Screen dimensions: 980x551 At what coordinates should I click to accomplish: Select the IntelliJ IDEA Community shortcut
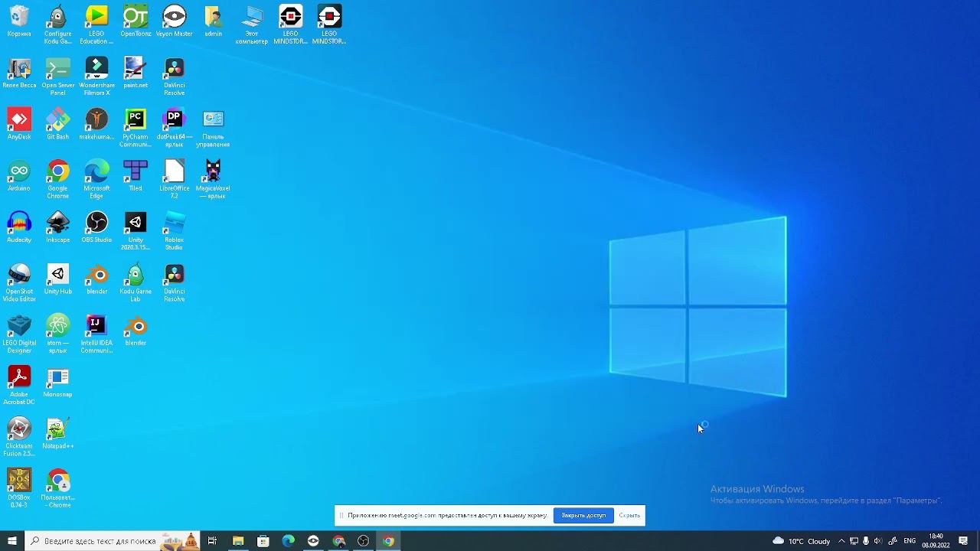[96, 332]
